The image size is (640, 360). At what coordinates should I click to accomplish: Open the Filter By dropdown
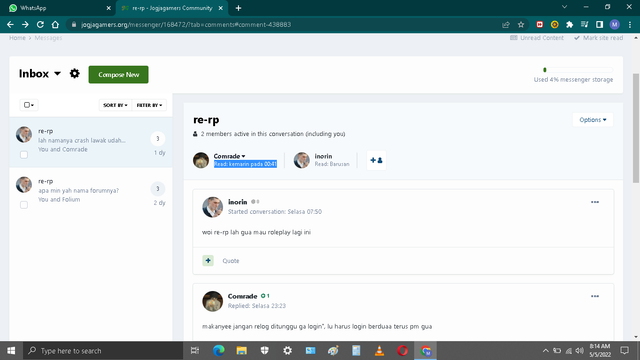tap(149, 105)
